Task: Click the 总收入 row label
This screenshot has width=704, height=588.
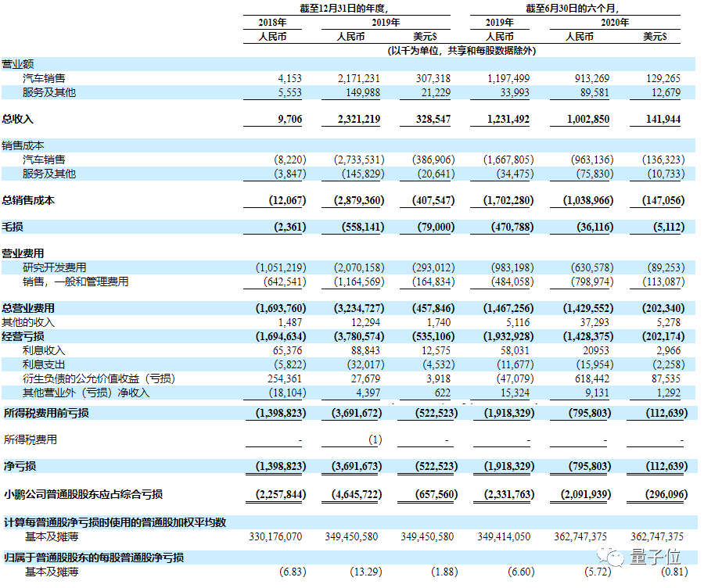Action: tap(17, 119)
